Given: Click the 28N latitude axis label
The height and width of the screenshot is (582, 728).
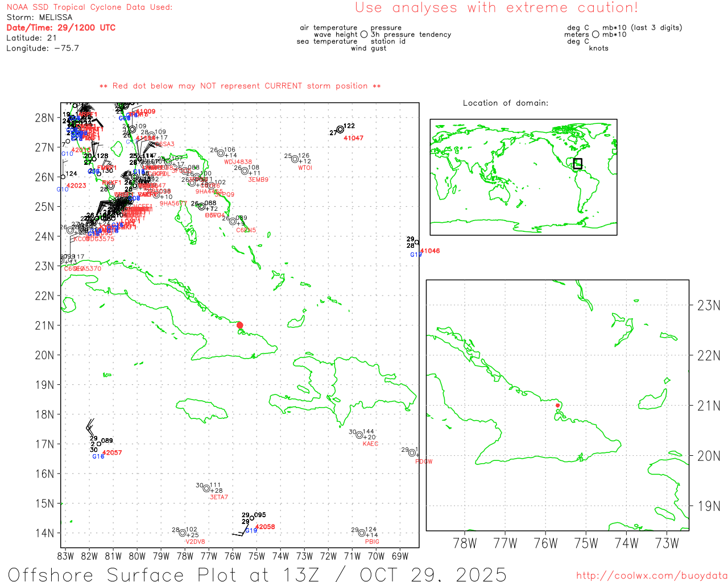Looking at the screenshot, I should tap(44, 118).
